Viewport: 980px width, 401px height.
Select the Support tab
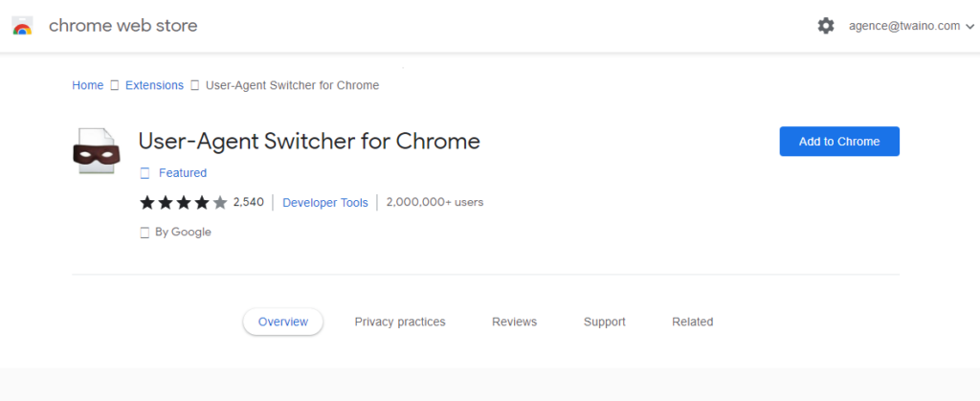tap(605, 322)
